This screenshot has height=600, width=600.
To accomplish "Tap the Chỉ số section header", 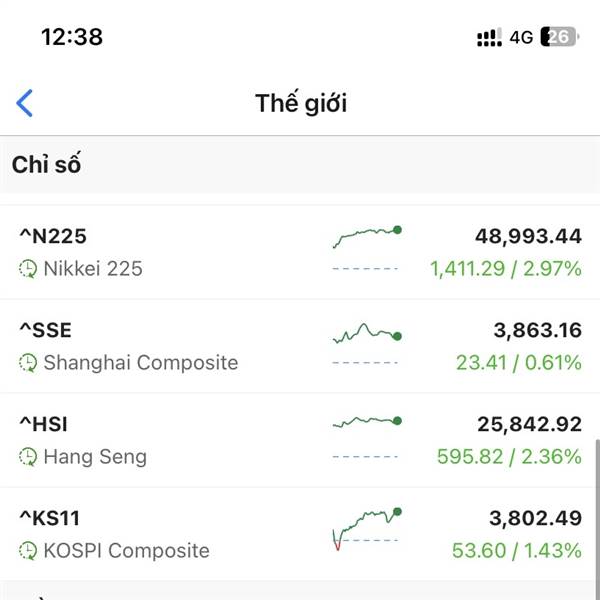I will (x=46, y=165).
